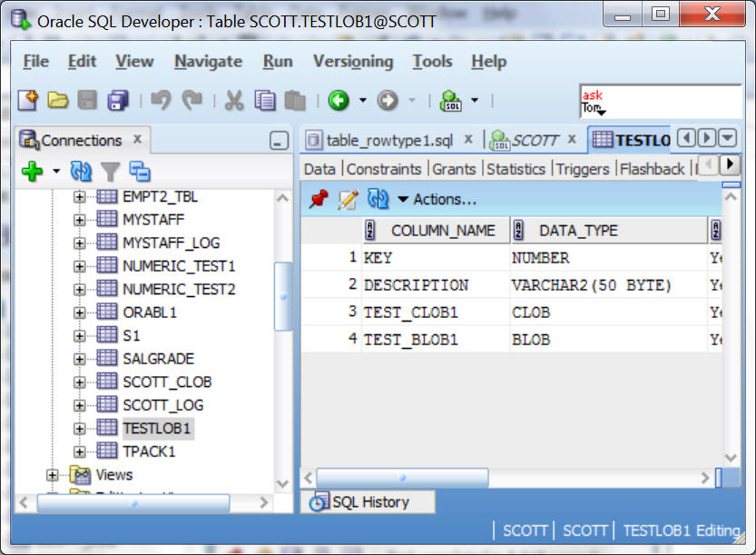Close the Connections panel tab

(137, 140)
